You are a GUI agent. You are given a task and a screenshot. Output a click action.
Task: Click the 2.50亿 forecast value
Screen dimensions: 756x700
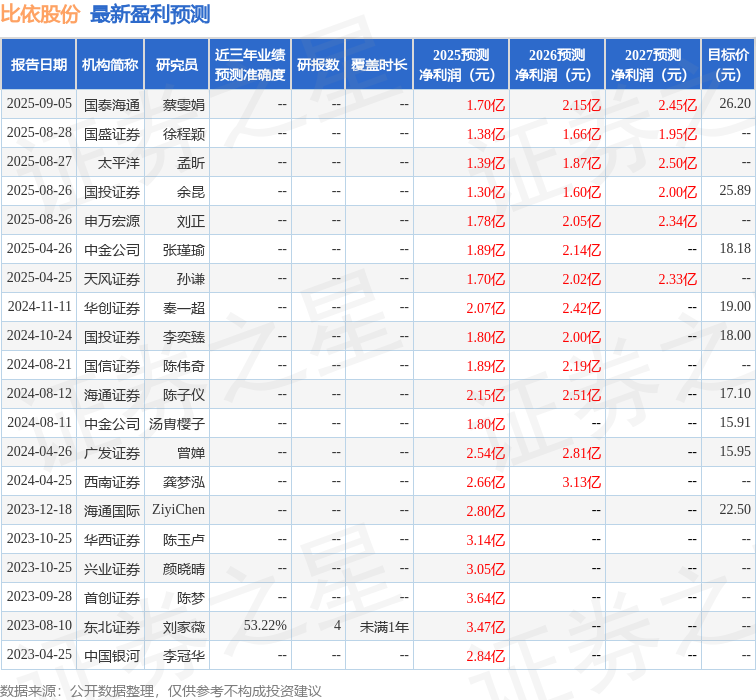point(677,163)
